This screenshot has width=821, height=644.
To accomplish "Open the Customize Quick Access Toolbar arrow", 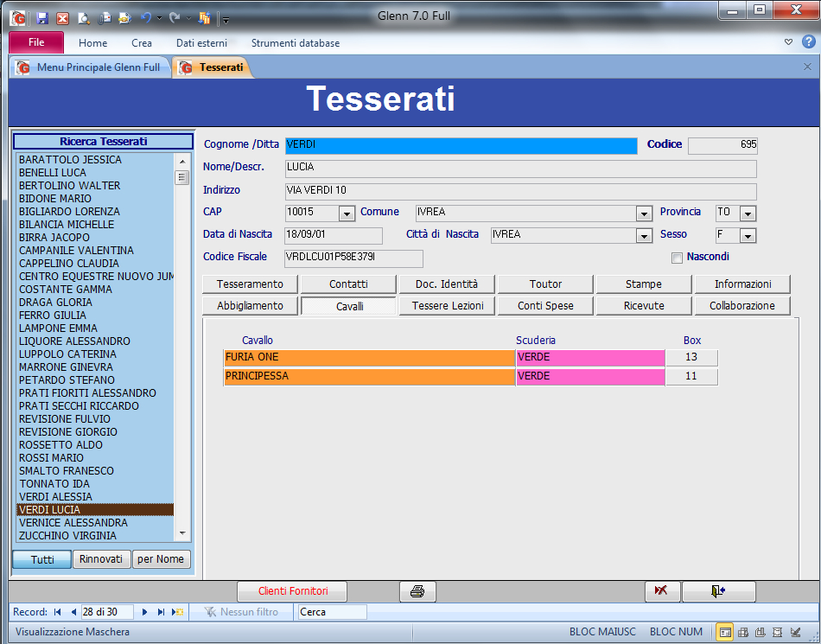I will [x=226, y=20].
